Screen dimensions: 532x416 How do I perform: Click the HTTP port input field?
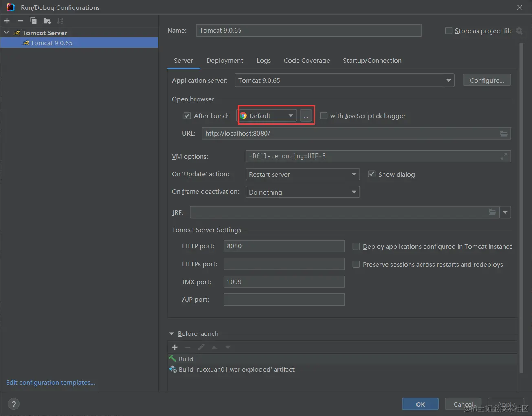click(284, 246)
